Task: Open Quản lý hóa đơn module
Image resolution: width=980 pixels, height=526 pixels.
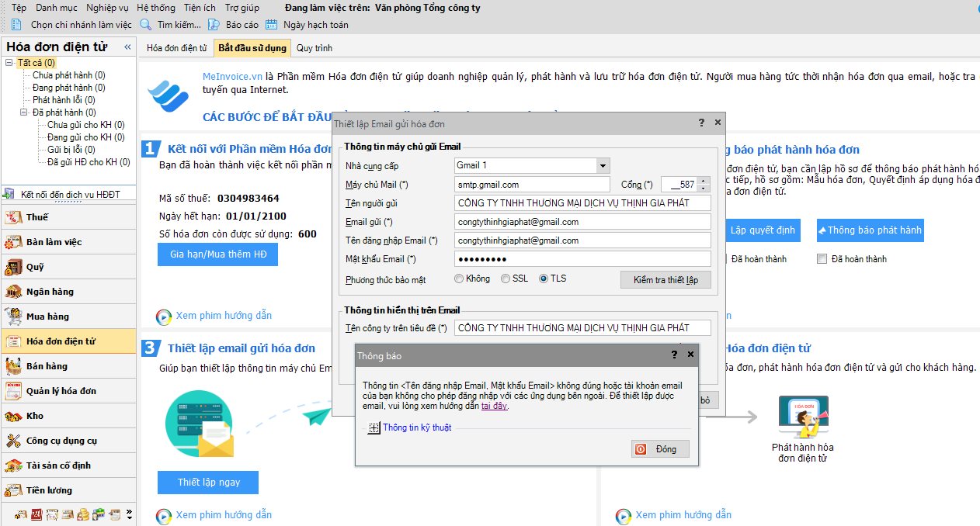Action: click(x=68, y=391)
